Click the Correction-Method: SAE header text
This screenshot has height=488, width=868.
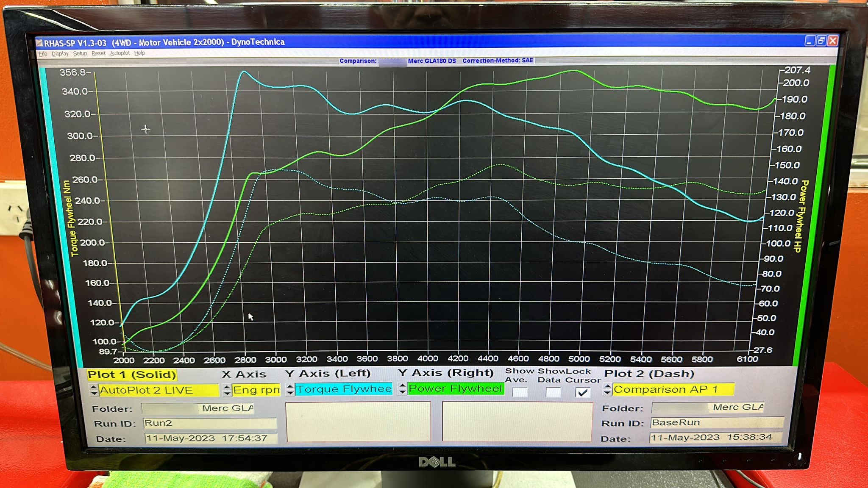point(498,61)
